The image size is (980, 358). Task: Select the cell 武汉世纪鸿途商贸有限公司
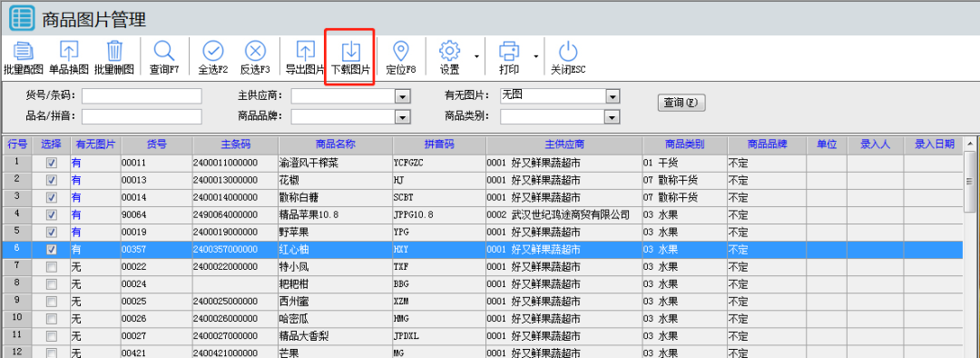point(564,214)
